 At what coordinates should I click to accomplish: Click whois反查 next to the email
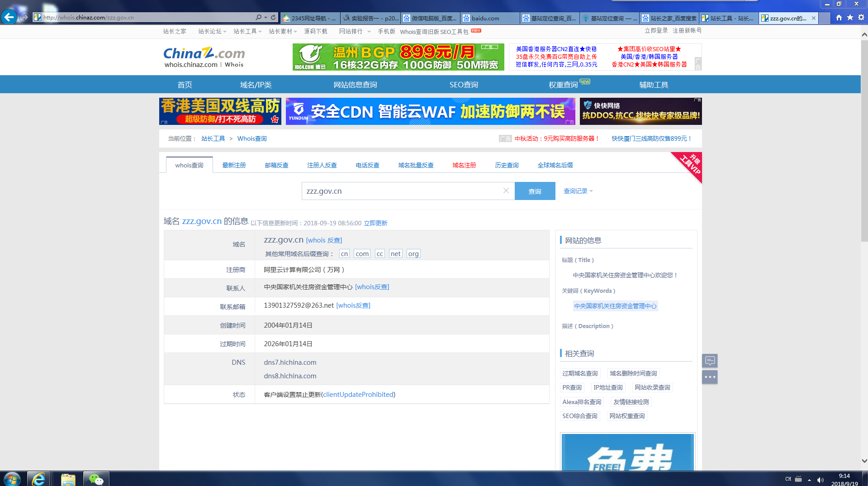click(x=353, y=305)
